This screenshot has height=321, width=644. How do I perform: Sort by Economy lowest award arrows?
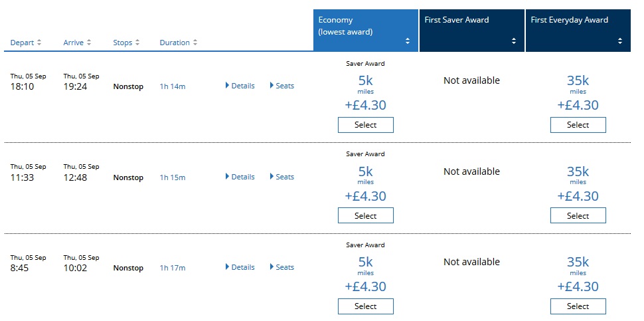tap(408, 41)
